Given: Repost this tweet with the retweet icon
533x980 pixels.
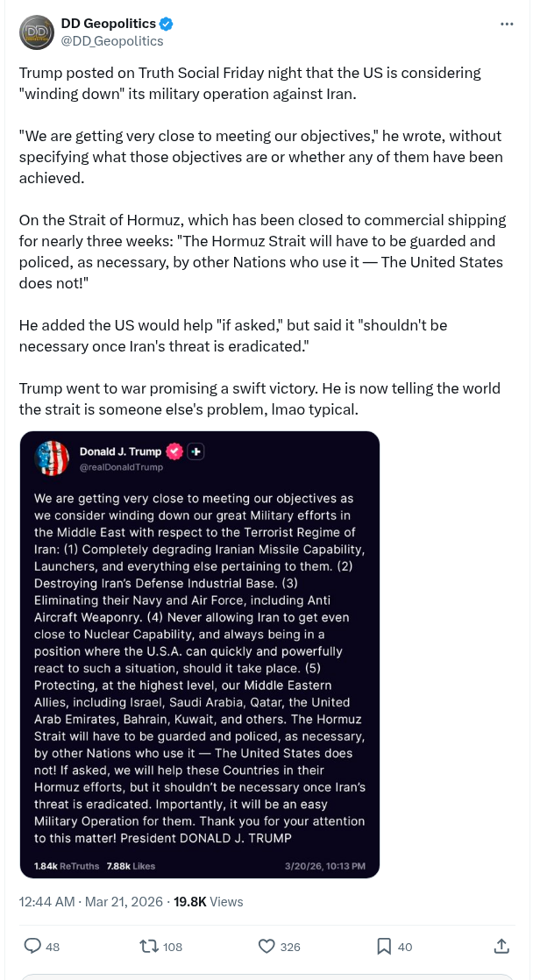Looking at the screenshot, I should [x=149, y=946].
